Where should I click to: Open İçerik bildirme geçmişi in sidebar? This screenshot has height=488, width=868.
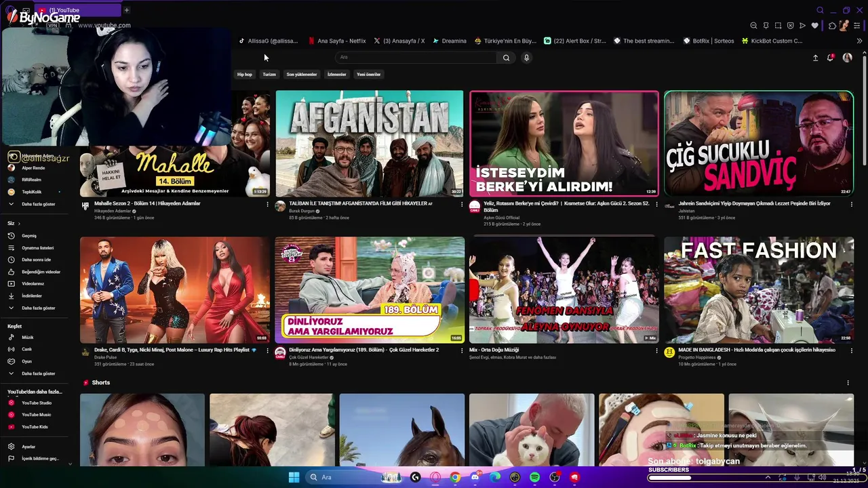(x=34, y=459)
